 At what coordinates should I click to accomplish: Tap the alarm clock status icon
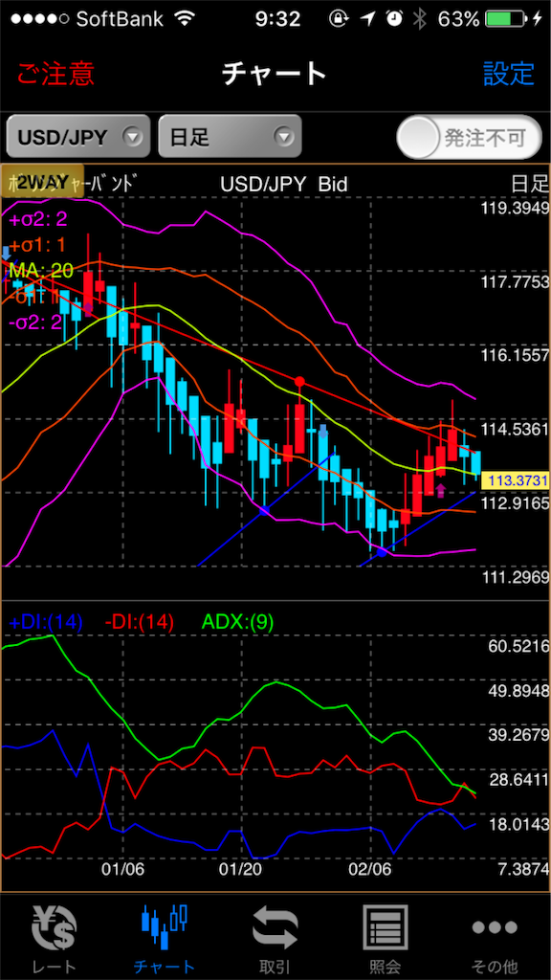(394, 19)
